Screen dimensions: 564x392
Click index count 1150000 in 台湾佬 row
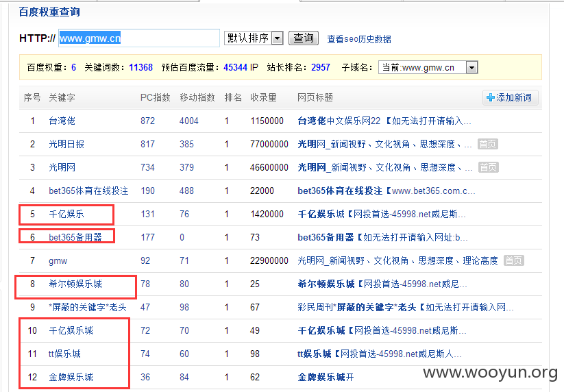(267, 121)
